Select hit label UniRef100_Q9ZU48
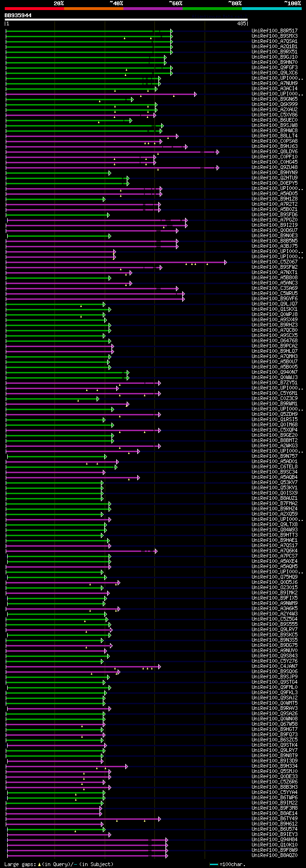 pyautogui.click(x=274, y=168)
